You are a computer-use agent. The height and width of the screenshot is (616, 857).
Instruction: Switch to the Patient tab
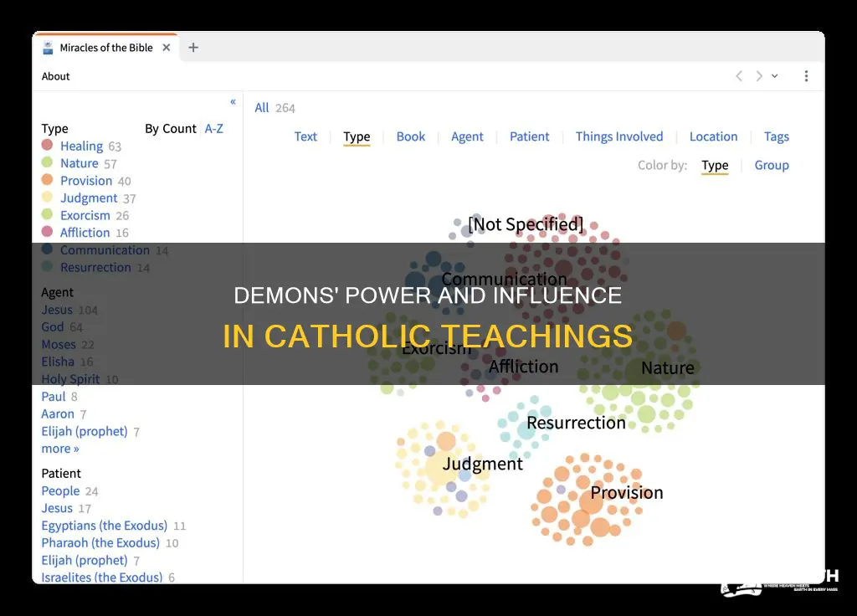[x=529, y=136]
